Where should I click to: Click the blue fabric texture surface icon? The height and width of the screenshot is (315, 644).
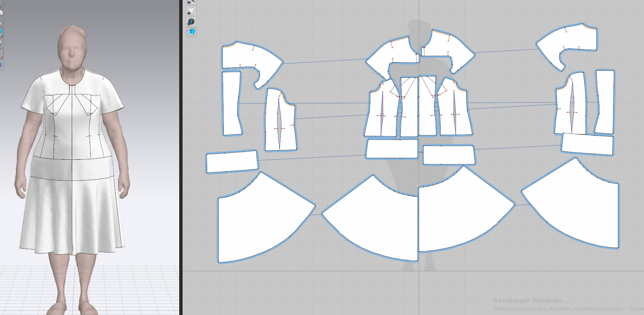coord(191,32)
